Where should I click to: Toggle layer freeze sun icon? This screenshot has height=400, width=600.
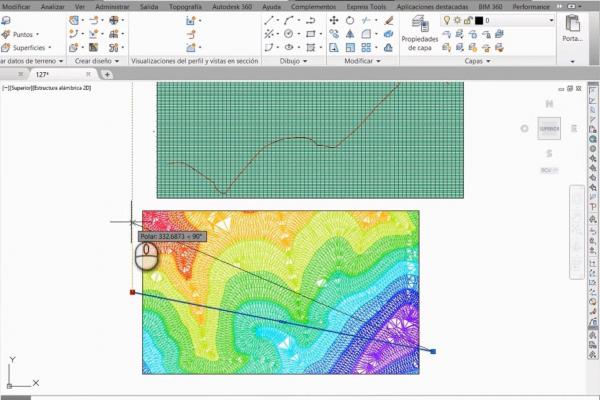tap(456, 20)
